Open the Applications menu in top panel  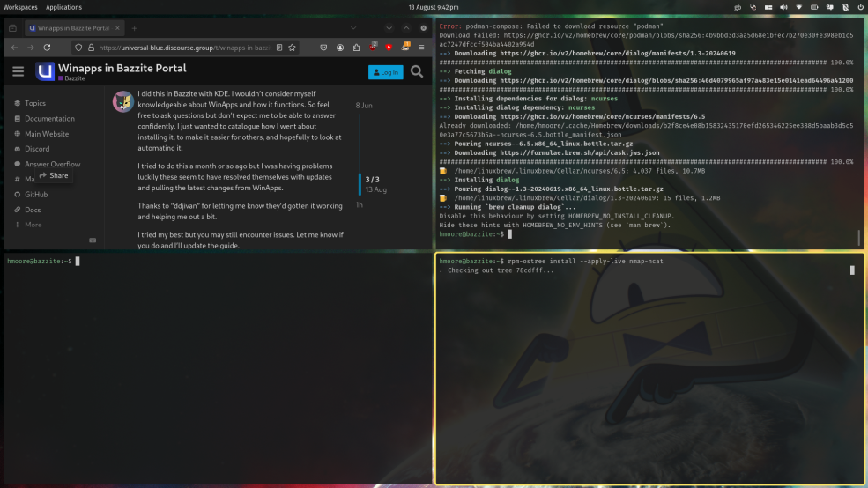pyautogui.click(x=63, y=7)
